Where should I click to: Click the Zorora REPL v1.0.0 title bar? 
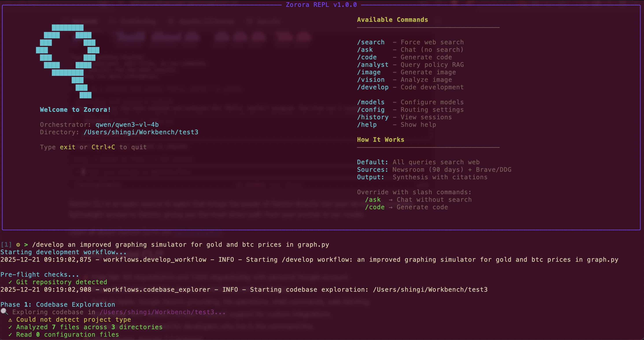(321, 4)
